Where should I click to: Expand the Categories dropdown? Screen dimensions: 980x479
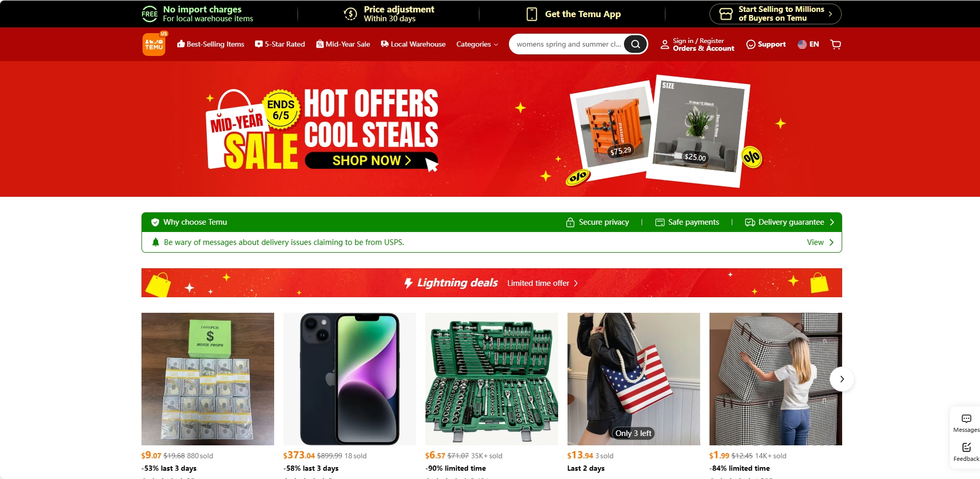point(477,45)
